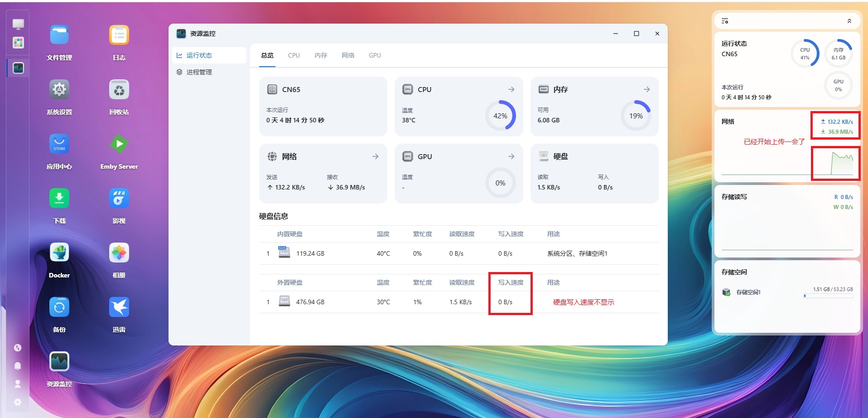The image size is (868, 418).
Task: Switch to the 网络 tab
Action: (x=348, y=55)
